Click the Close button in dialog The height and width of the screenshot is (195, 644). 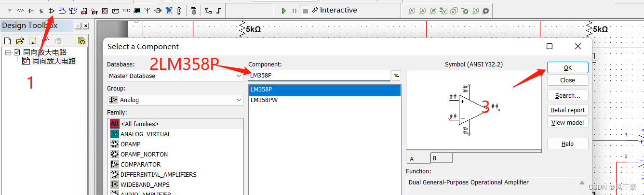[568, 80]
